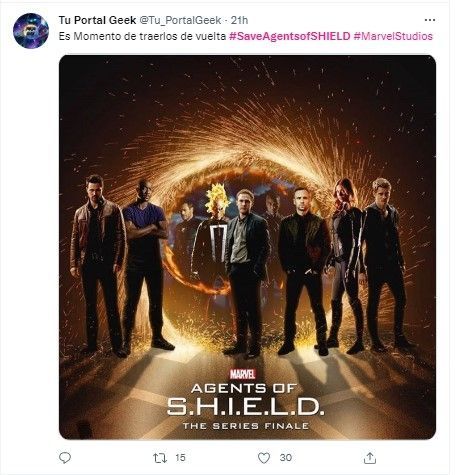Click the tweet text 'Es Momento de traerlos de vuelta'
Viewport: 472px width, 475px height.
(x=142, y=36)
